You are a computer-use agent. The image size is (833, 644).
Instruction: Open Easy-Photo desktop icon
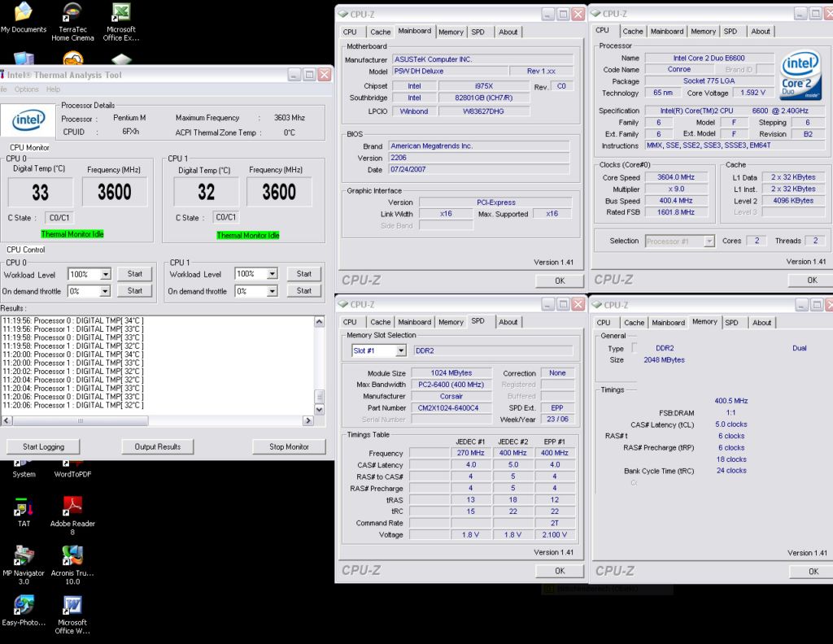[24, 611]
